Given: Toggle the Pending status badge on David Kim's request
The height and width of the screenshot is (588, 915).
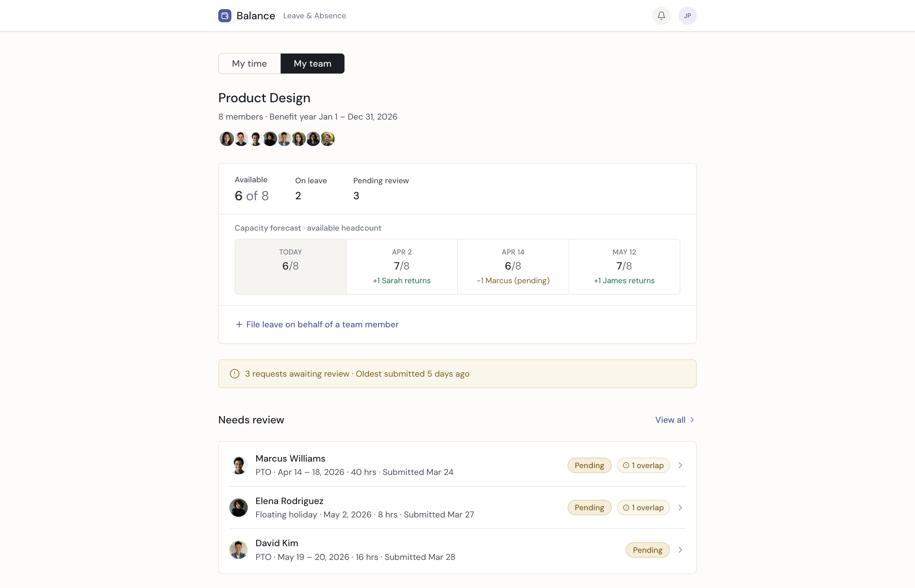Looking at the screenshot, I should tap(647, 550).
